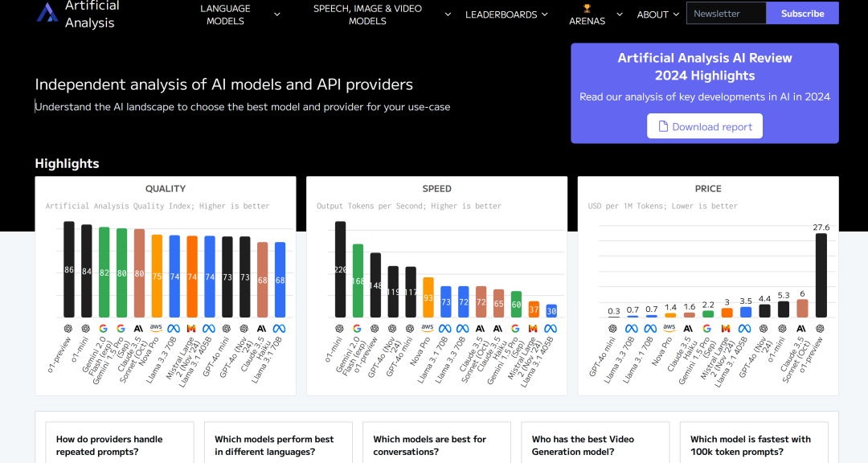Image resolution: width=868 pixels, height=463 pixels.
Task: Click Anthropic icon under Claude 3.5 Haiku in Price chart
Action: coord(688,329)
